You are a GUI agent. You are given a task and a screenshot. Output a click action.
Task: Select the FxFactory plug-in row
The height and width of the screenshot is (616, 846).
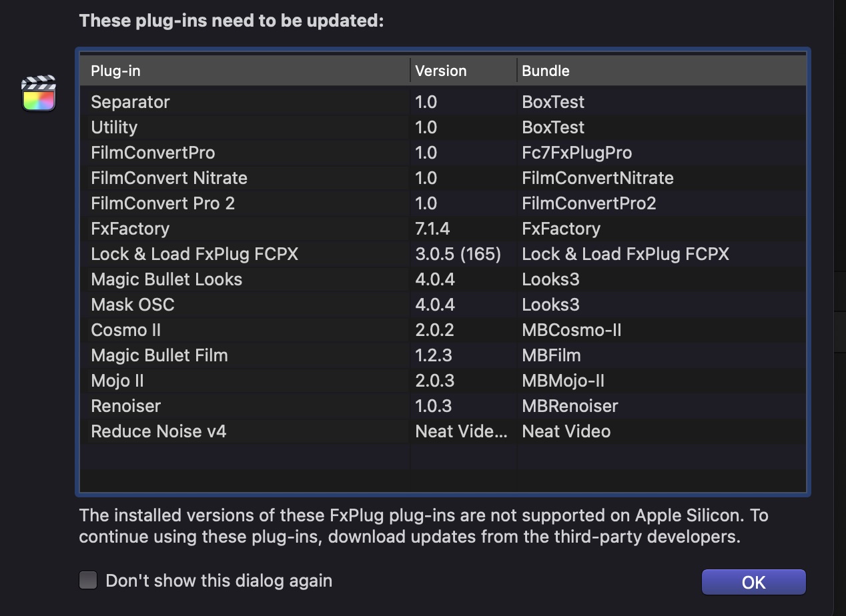coord(130,229)
